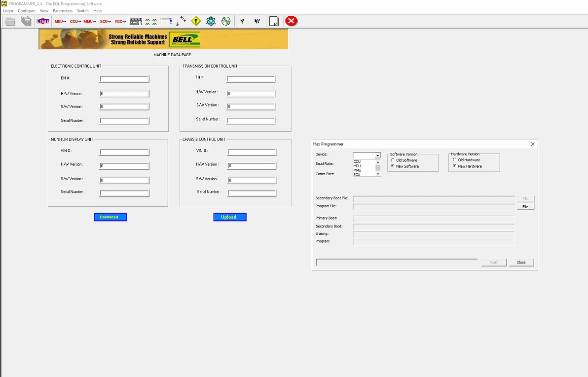Click the device list scroll-down arrow
Screen dimensions: 588x377
click(378, 174)
